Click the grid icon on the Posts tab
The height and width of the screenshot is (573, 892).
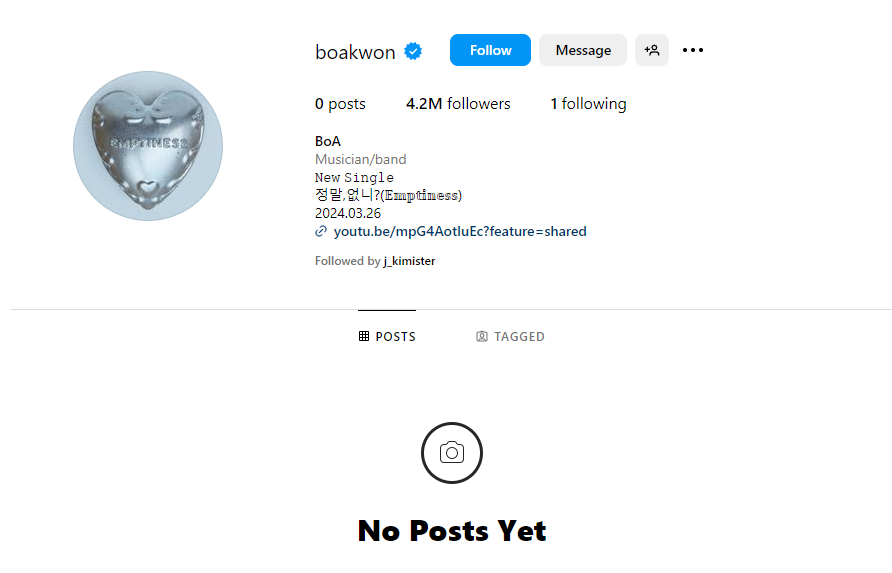point(364,336)
